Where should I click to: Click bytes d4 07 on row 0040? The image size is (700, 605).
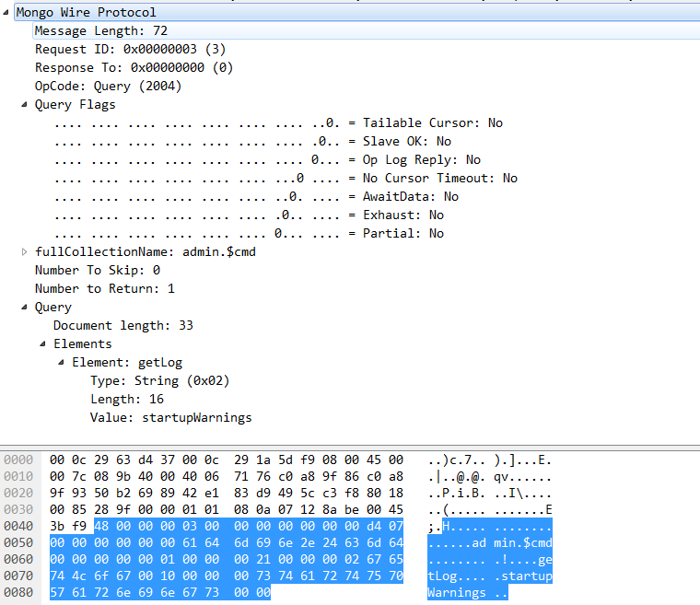(x=385, y=526)
